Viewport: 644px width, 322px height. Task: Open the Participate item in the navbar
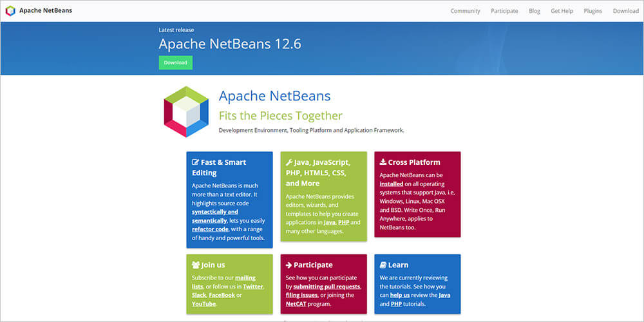(x=504, y=11)
